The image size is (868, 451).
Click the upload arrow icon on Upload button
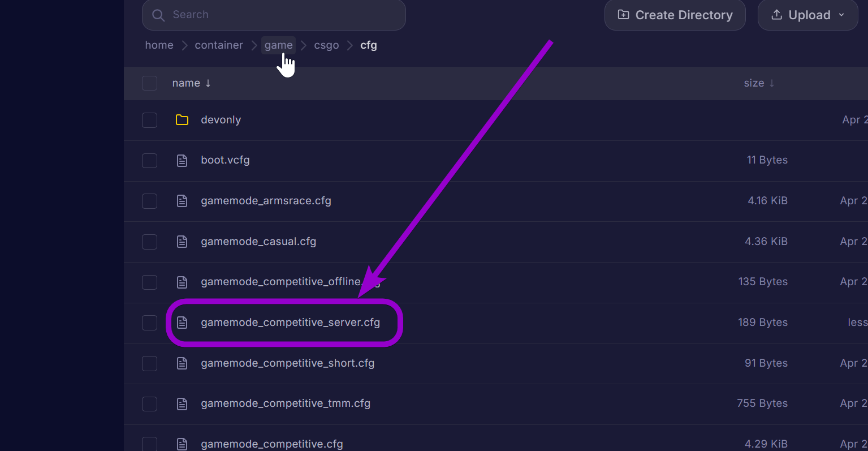coord(777,15)
